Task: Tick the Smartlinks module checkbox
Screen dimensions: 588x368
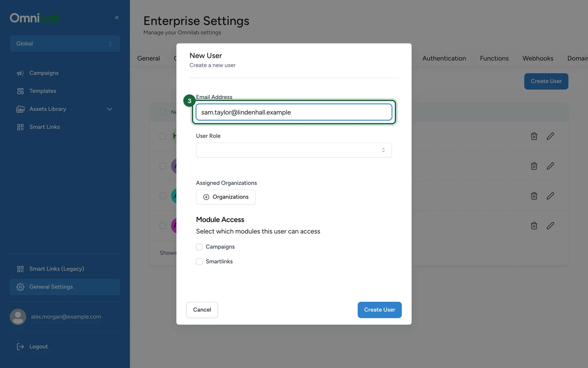Action: coord(199,262)
